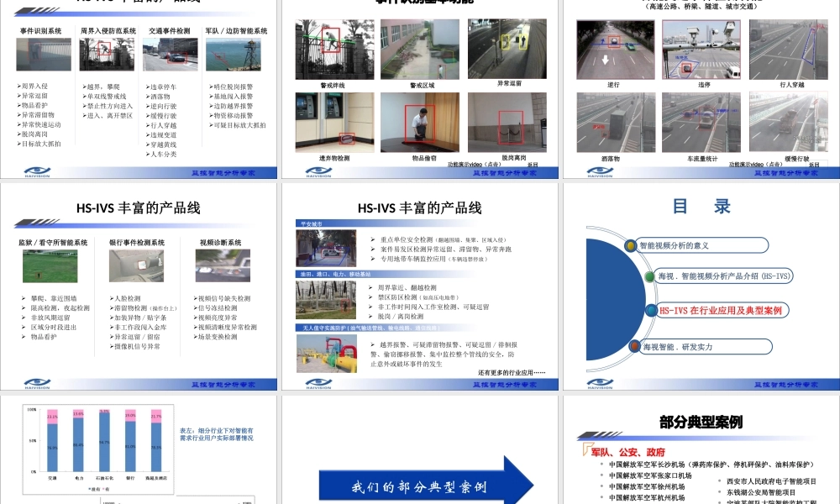Click the sea watchtower image under 军队 / 边防智能系统

[x=233, y=54]
